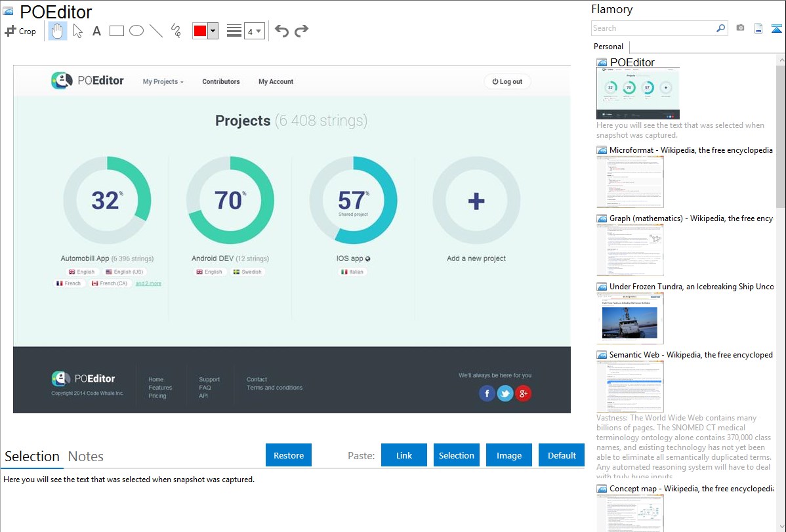The height and width of the screenshot is (532, 786).
Task: Open the POEditor snapshot thumbnail
Action: (638, 93)
